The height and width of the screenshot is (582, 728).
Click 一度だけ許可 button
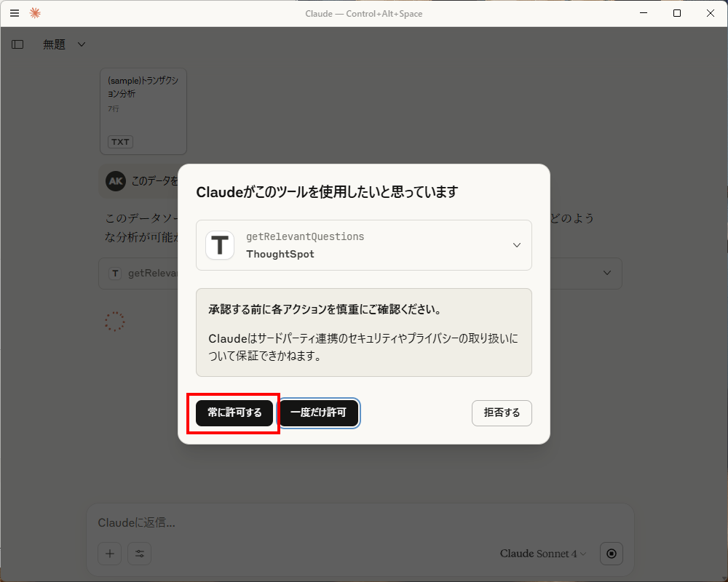[319, 412]
